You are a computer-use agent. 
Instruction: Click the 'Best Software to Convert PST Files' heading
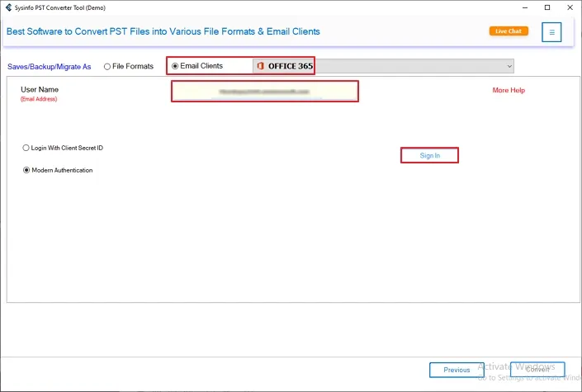point(163,31)
